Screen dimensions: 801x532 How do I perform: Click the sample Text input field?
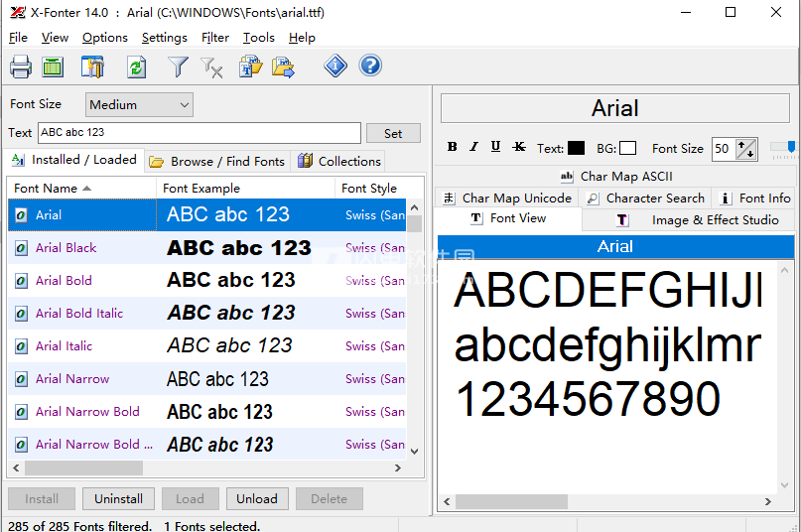[200, 133]
